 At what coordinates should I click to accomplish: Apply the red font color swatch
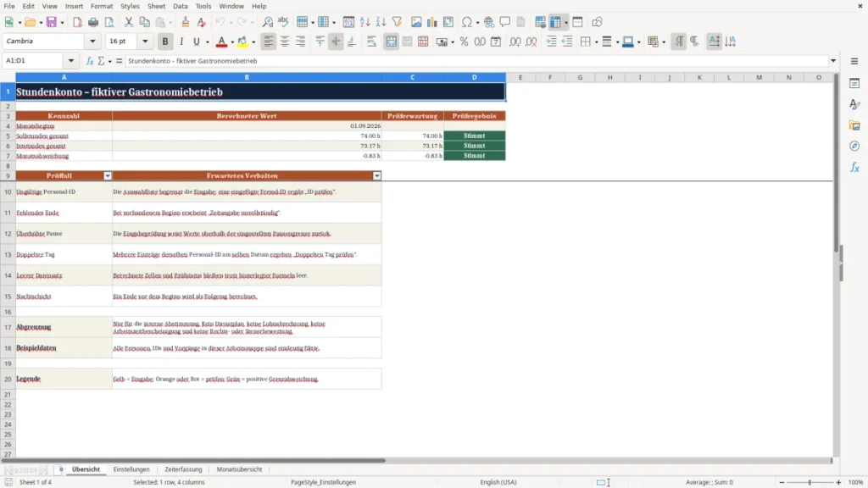[x=221, y=42]
